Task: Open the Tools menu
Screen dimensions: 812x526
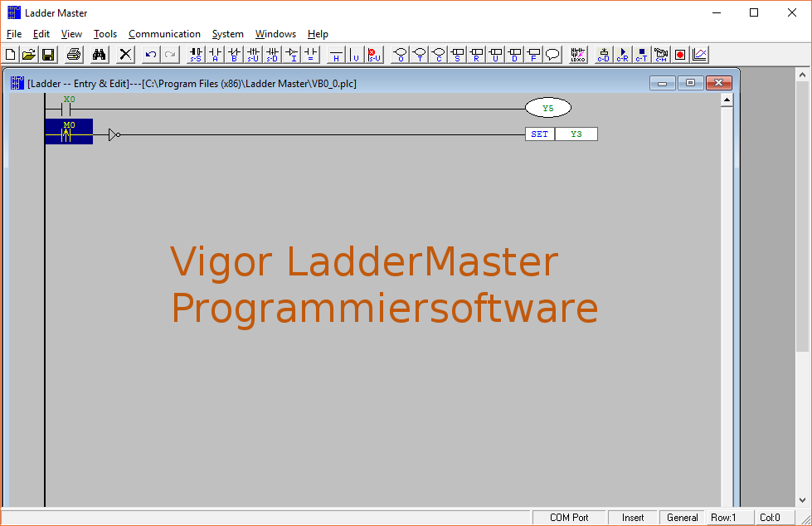Action: (105, 34)
